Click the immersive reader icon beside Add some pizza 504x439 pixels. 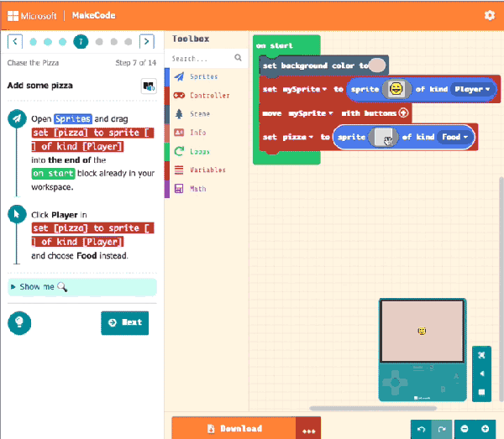[x=149, y=86]
